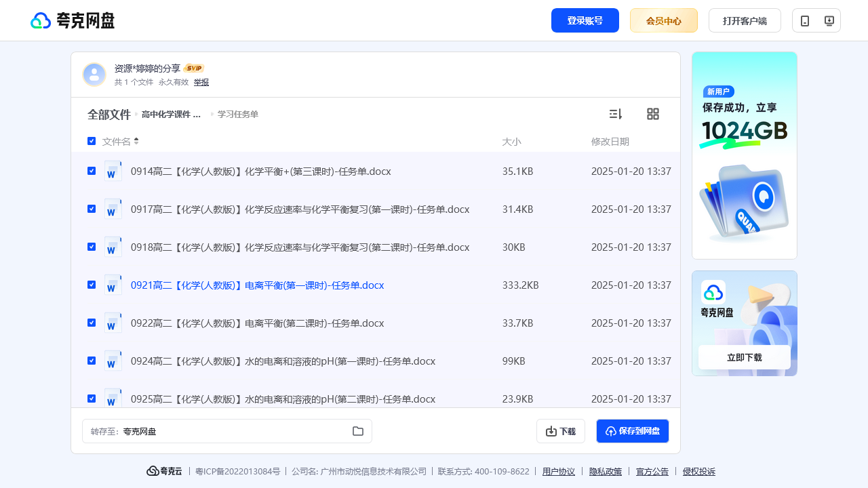Open 用户协议 link
Viewport: 868px width, 488px height.
coord(559,472)
